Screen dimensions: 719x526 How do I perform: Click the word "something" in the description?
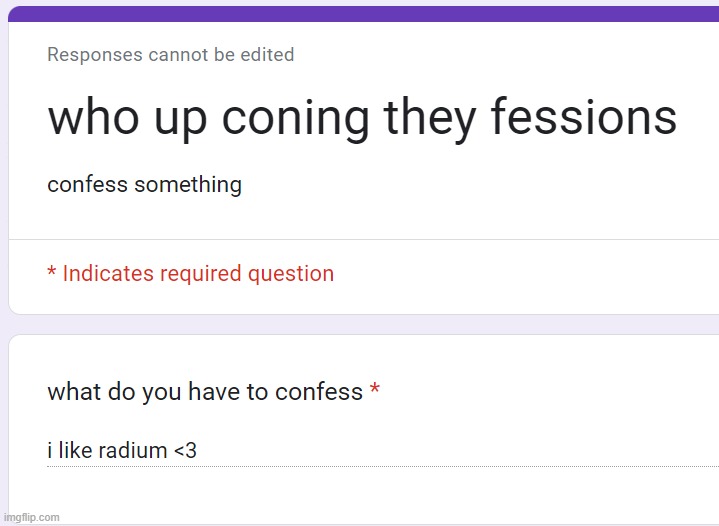pos(188,185)
